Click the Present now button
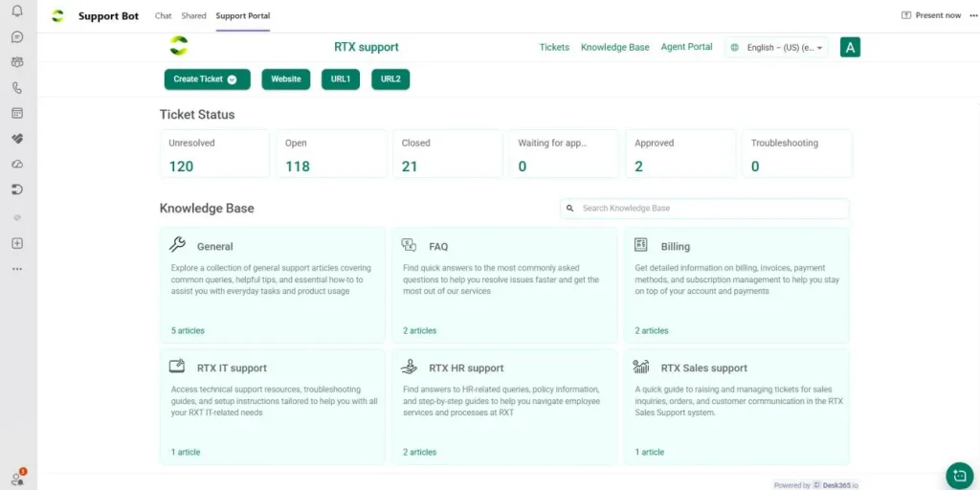Viewport: 980px width, 490px height. (931, 15)
